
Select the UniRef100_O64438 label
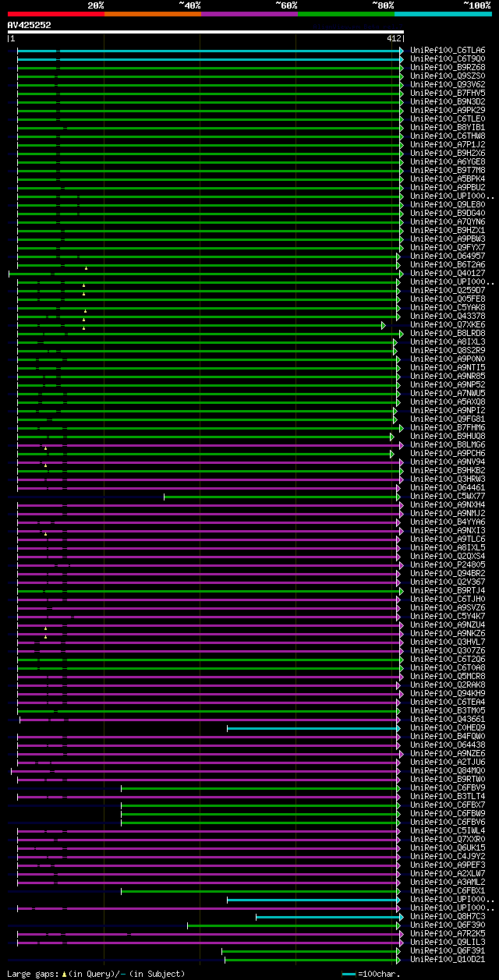pos(448,745)
